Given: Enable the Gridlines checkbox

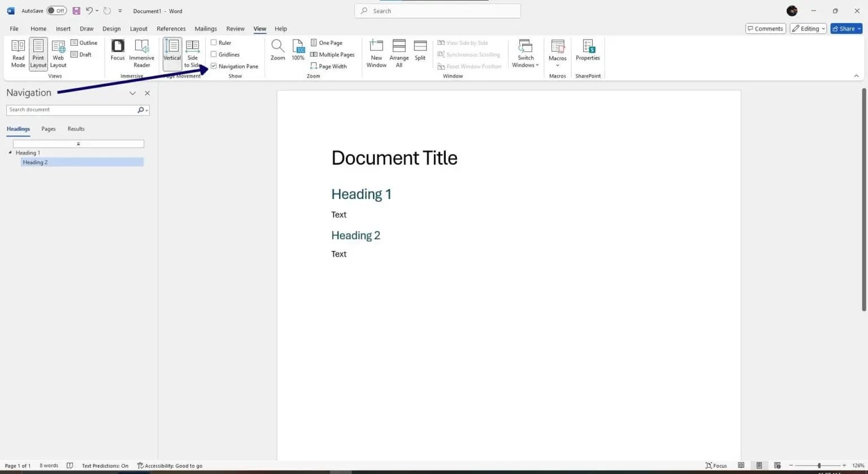Looking at the screenshot, I should point(214,54).
